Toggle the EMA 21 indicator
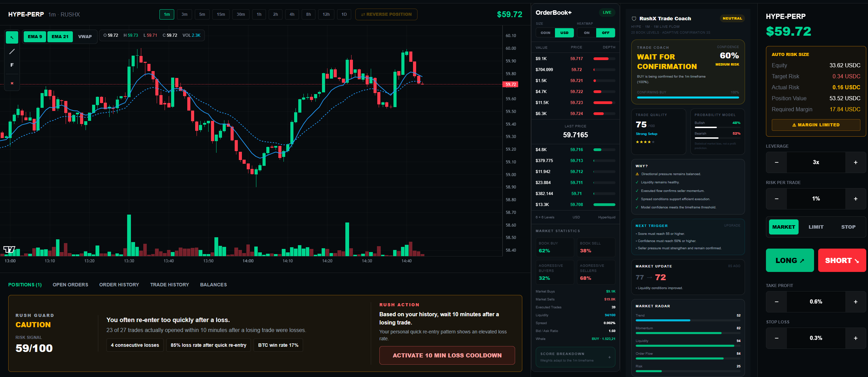This screenshot has width=868, height=377. pos(60,37)
